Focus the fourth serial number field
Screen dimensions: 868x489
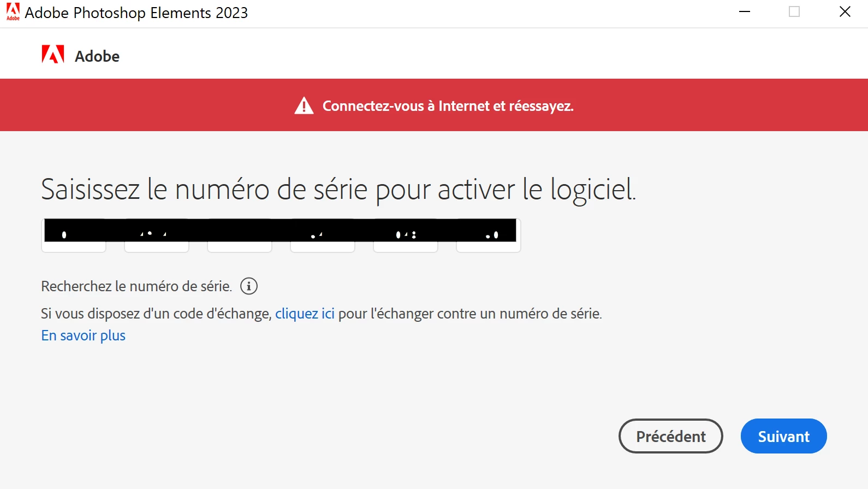(323, 235)
